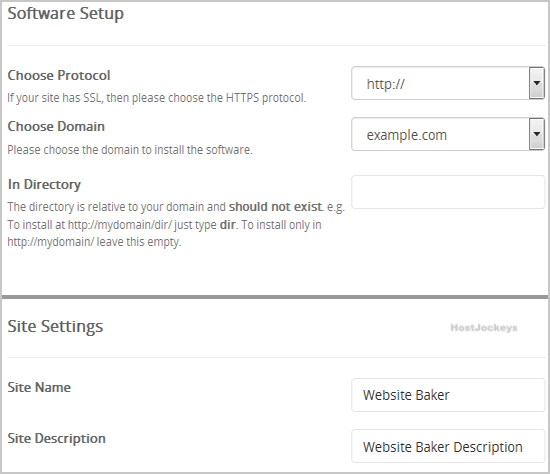Click the SSL HTTPS protocol hint text
This screenshot has width=550, height=474.
pos(156,98)
